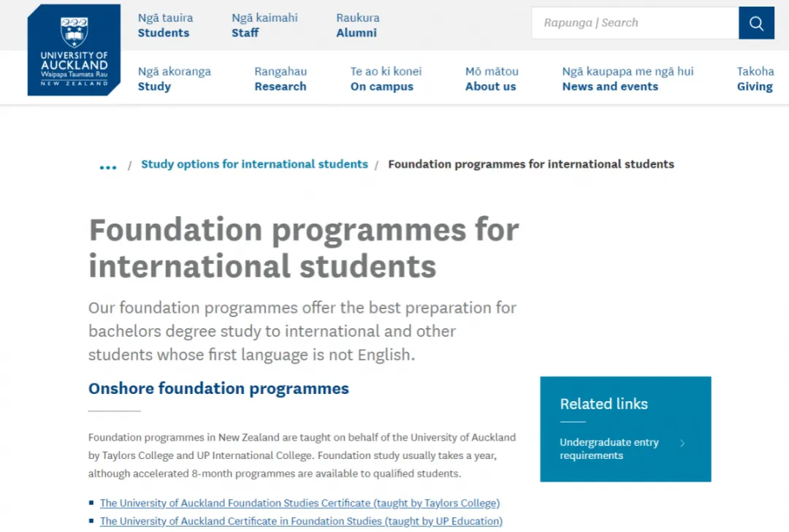The width and height of the screenshot is (789, 532).
Task: Click the magnifying glass search icon
Action: pos(756,23)
